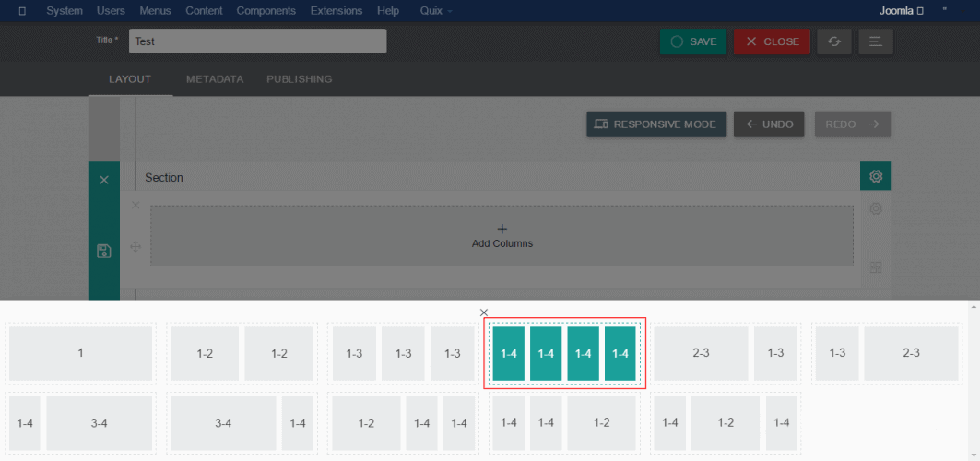Image resolution: width=980 pixels, height=461 pixels.
Task: Open the Quix dropdown menu
Action: (436, 11)
